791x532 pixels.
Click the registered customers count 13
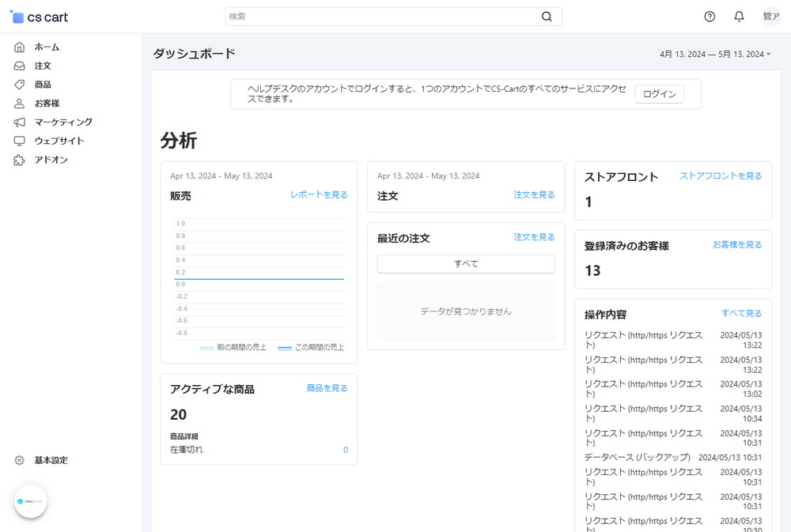pos(592,271)
